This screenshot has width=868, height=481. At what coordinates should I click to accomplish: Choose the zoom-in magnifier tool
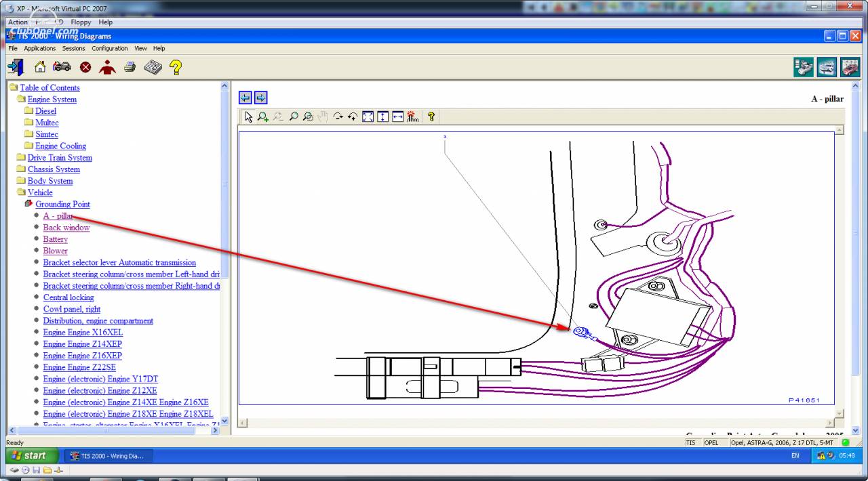[263, 117]
